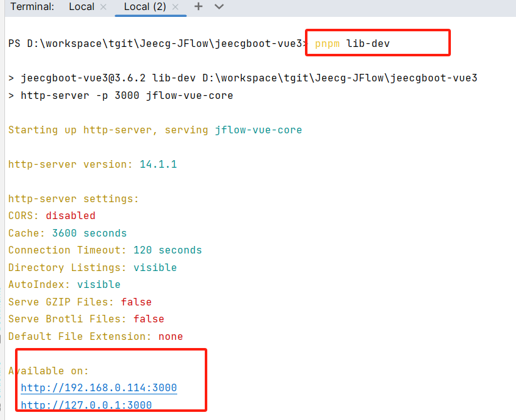Viewport: 516px width, 420px height.
Task: Click the plus icon to add terminal session
Action: point(199,7)
